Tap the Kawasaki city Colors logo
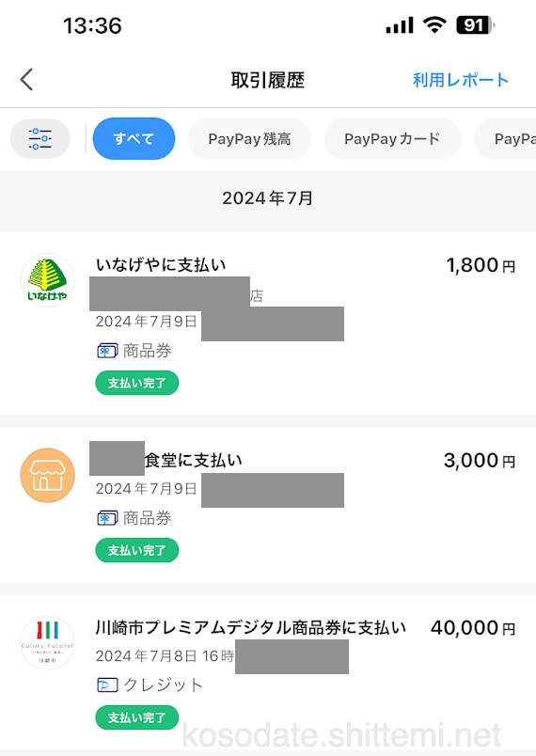The image size is (536, 756). click(47, 643)
